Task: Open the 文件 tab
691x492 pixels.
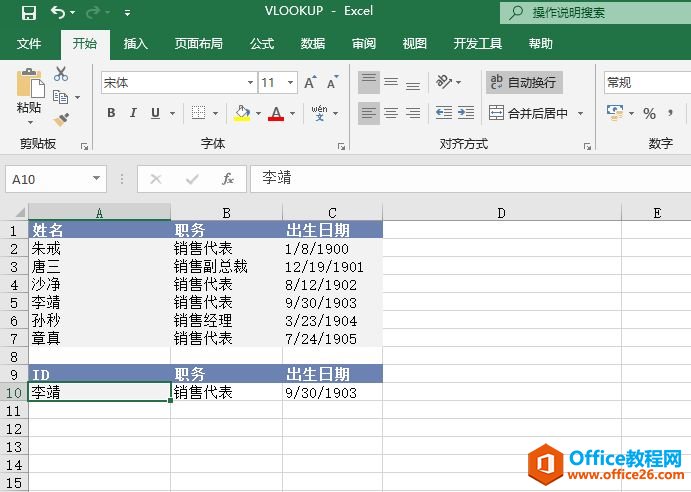Action: pos(29,44)
